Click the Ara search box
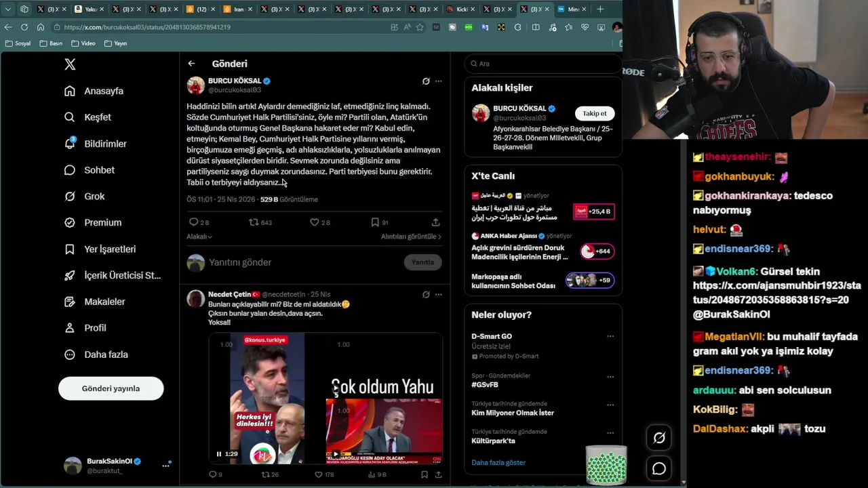The image size is (868, 488). click(542, 64)
